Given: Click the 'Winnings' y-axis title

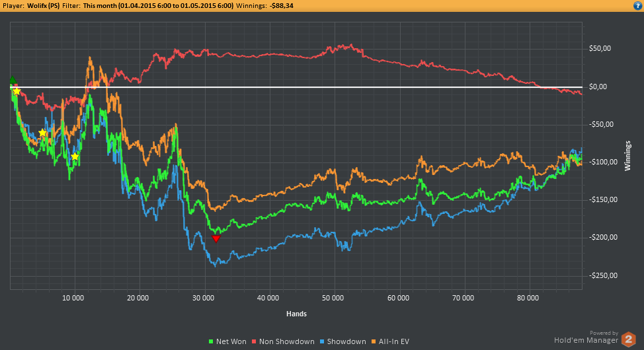Looking at the screenshot, I should pyautogui.click(x=627, y=155).
